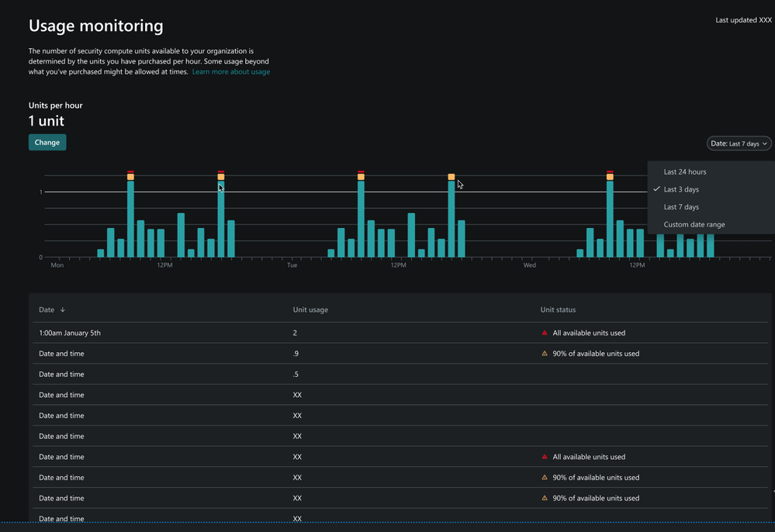Click orange warning icon beside .9 usage

pyautogui.click(x=544, y=354)
